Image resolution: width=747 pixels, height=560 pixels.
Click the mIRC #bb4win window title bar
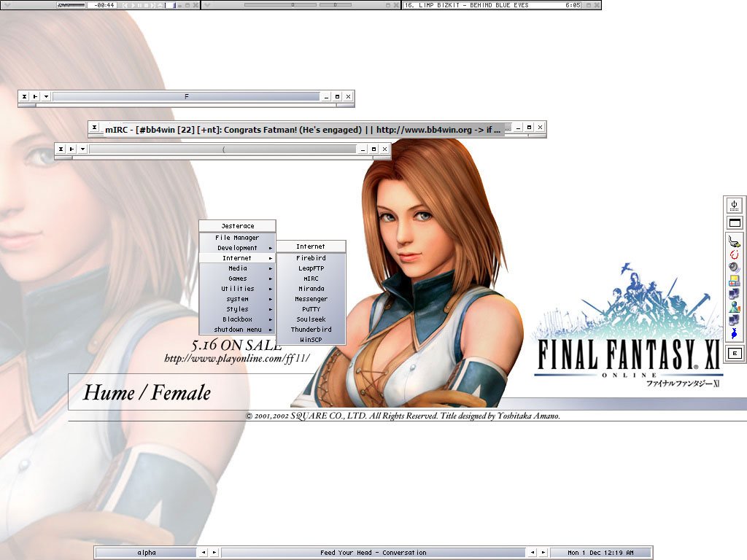pos(303,130)
